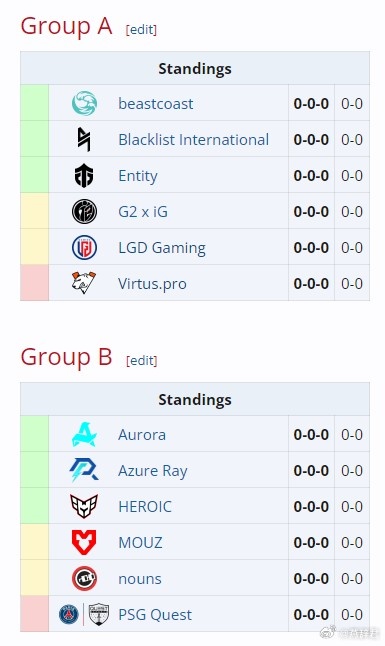This screenshot has width=385, height=646.
Task: Click the red marker beside Virtus.pro
Action: pos(35,283)
